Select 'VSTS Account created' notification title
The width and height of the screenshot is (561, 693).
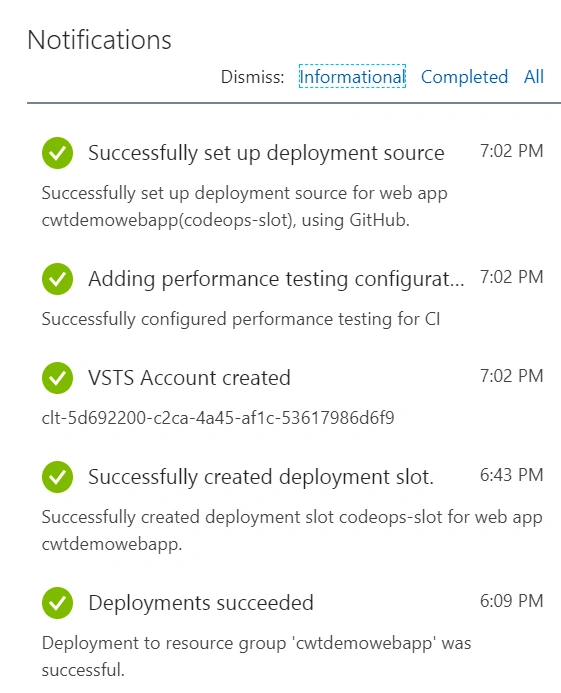pyautogui.click(x=189, y=378)
